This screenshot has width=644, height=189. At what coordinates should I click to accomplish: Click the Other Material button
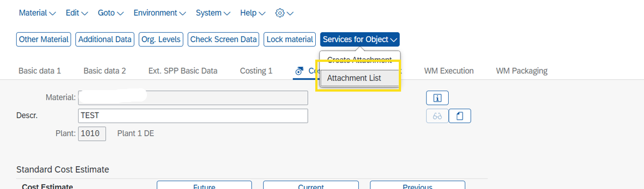coord(44,40)
